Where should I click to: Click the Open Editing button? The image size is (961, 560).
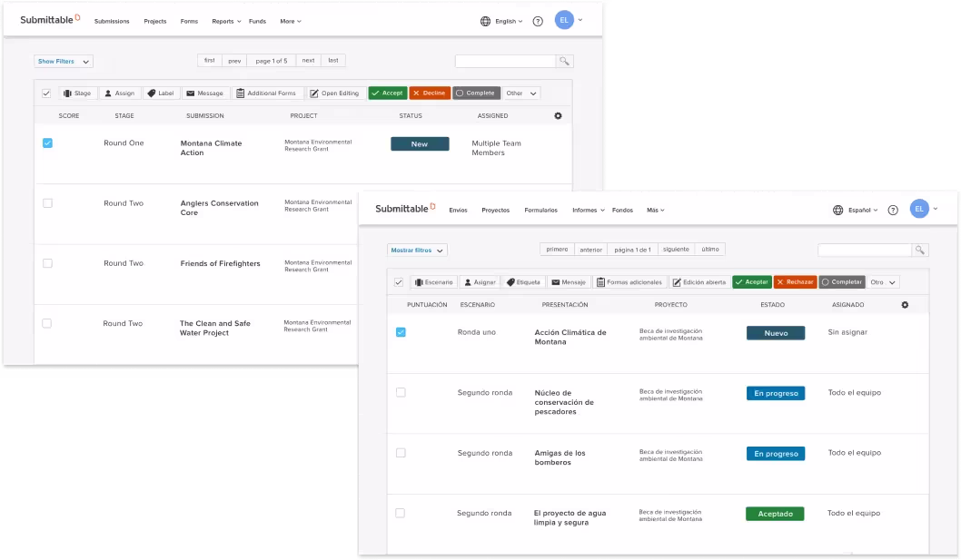click(335, 93)
